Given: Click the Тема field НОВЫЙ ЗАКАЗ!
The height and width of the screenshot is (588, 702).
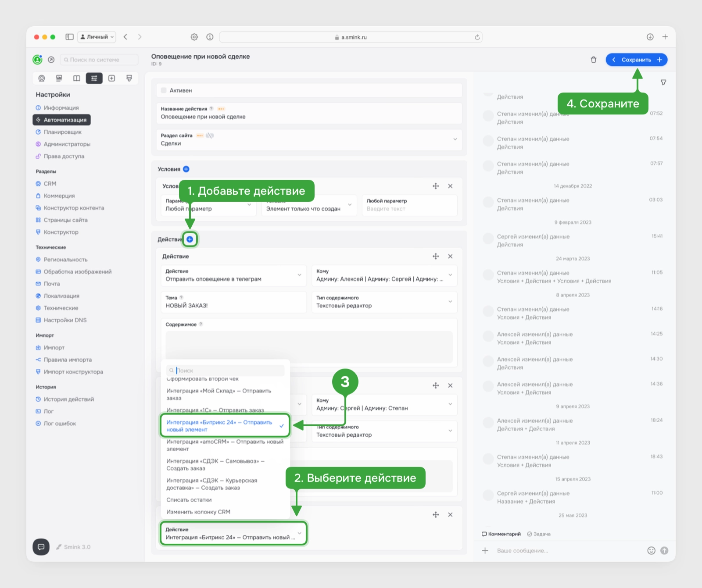Looking at the screenshot, I should click(234, 302).
